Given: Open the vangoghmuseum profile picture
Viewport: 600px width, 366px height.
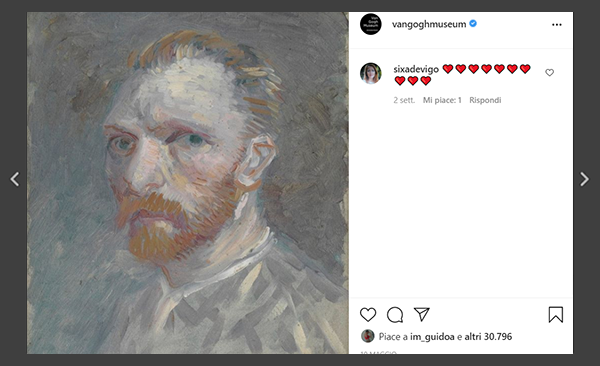Looking at the screenshot, I should click(x=371, y=24).
